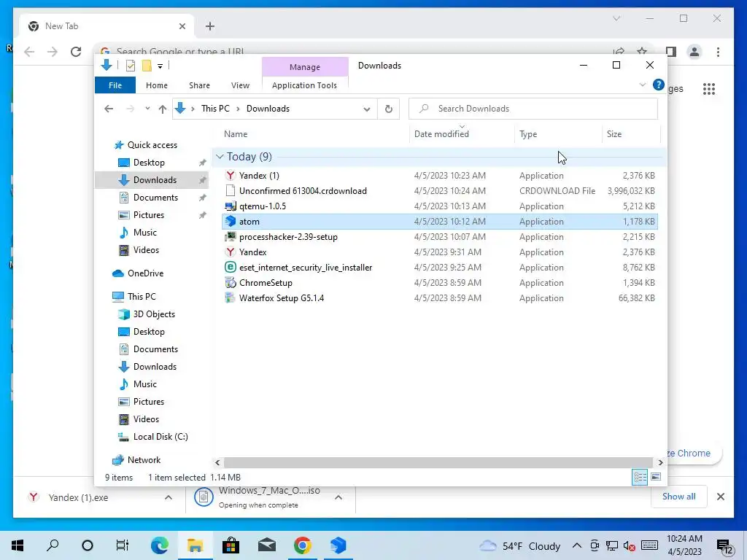Expand the ribbon with the chevron
Screen dimensions: 747x560
(x=642, y=85)
